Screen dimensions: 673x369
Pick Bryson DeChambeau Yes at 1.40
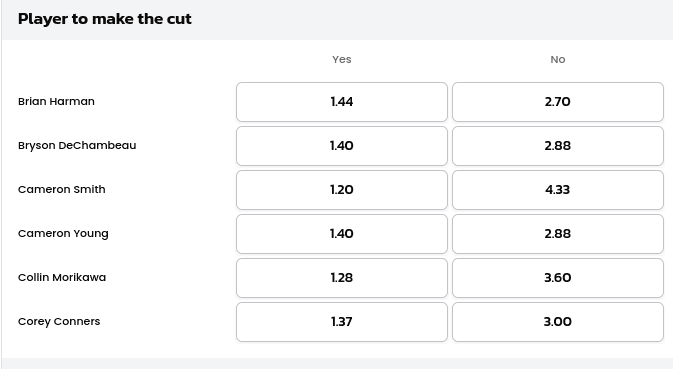pos(342,146)
